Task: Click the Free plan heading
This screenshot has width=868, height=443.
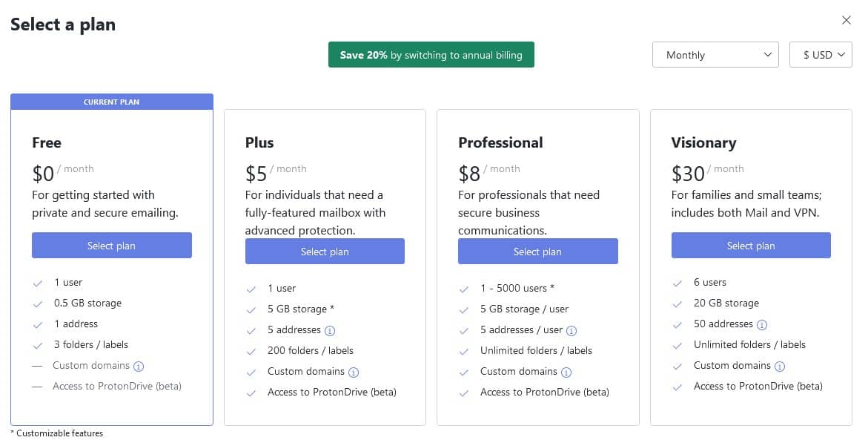Action: coord(47,142)
